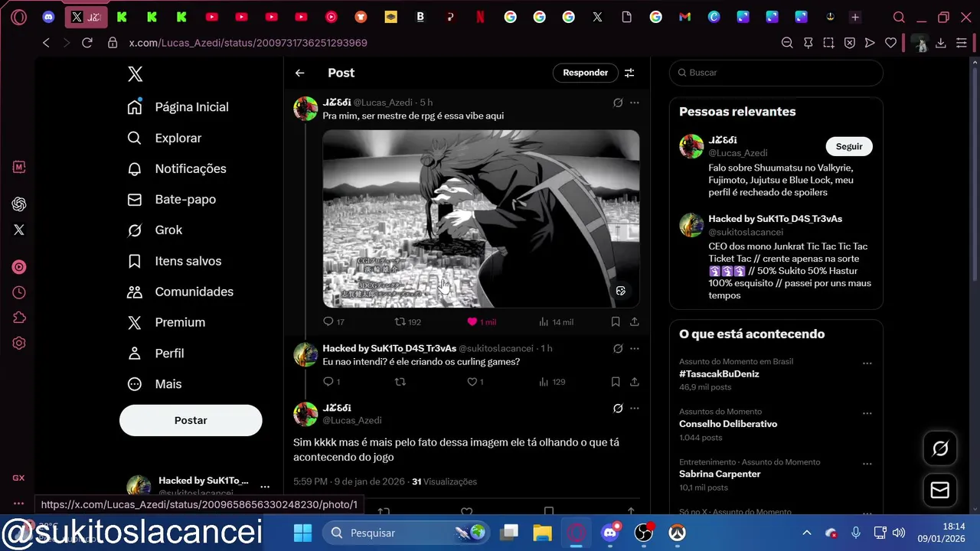The height and width of the screenshot is (551, 980).
Task: Open the browser downloads icon
Action: pyautogui.click(x=941, y=43)
